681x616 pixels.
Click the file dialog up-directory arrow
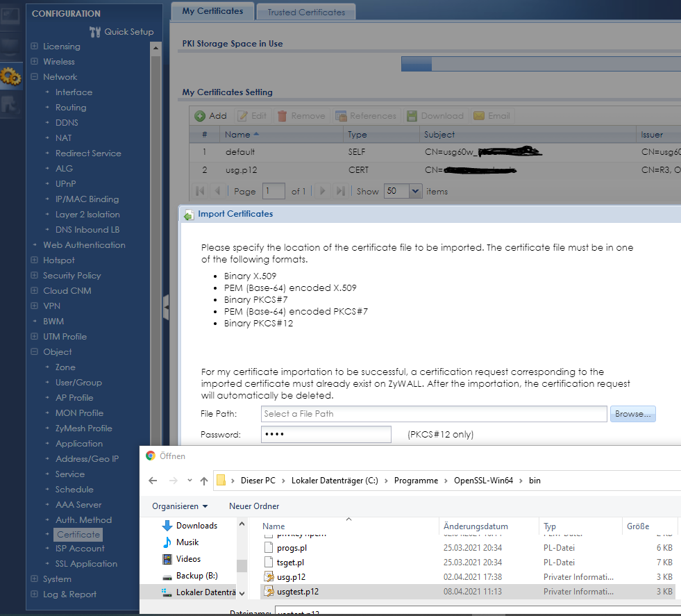tap(203, 481)
